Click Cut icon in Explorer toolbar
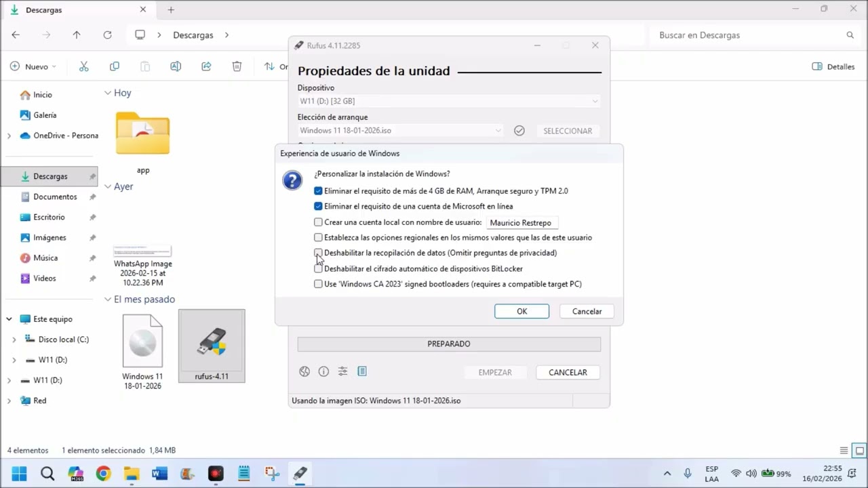 [84, 66]
